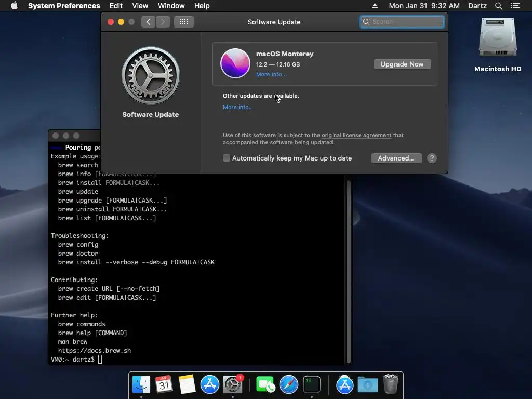Click Upgrade Now button
The width and height of the screenshot is (532, 399).
[x=402, y=64]
